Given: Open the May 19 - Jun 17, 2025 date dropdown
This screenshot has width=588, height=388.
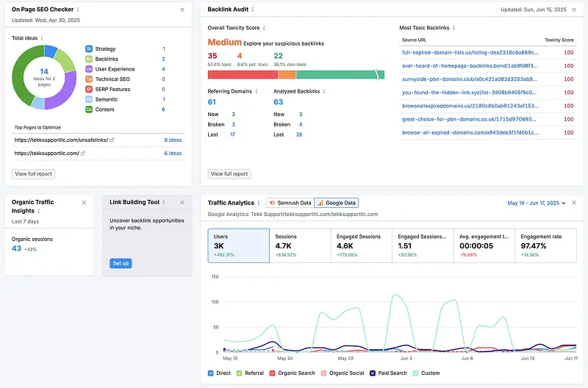Looking at the screenshot, I should pos(537,203).
